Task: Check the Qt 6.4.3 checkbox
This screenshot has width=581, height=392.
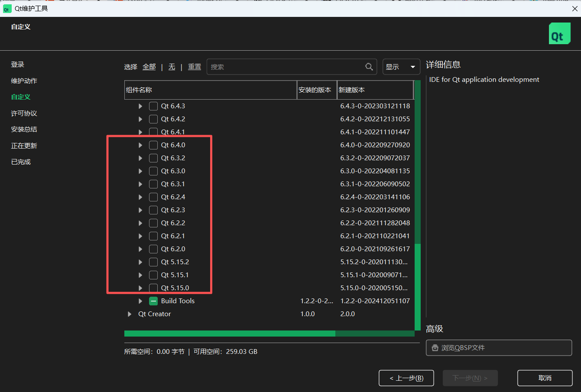Action: (153, 106)
